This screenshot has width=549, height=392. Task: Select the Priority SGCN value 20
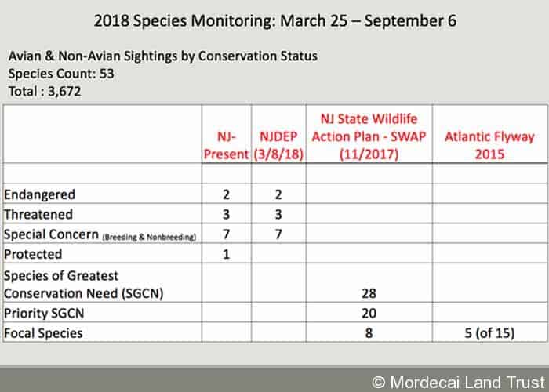[369, 313]
